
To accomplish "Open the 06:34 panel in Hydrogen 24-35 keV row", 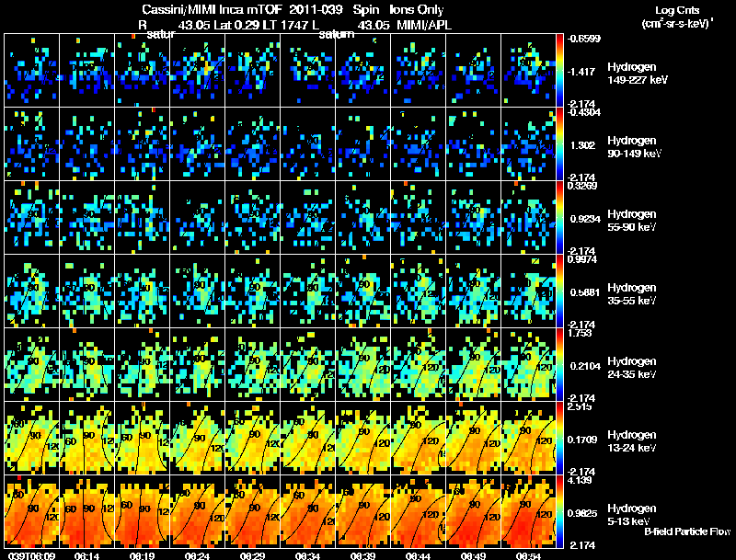I will (307, 364).
